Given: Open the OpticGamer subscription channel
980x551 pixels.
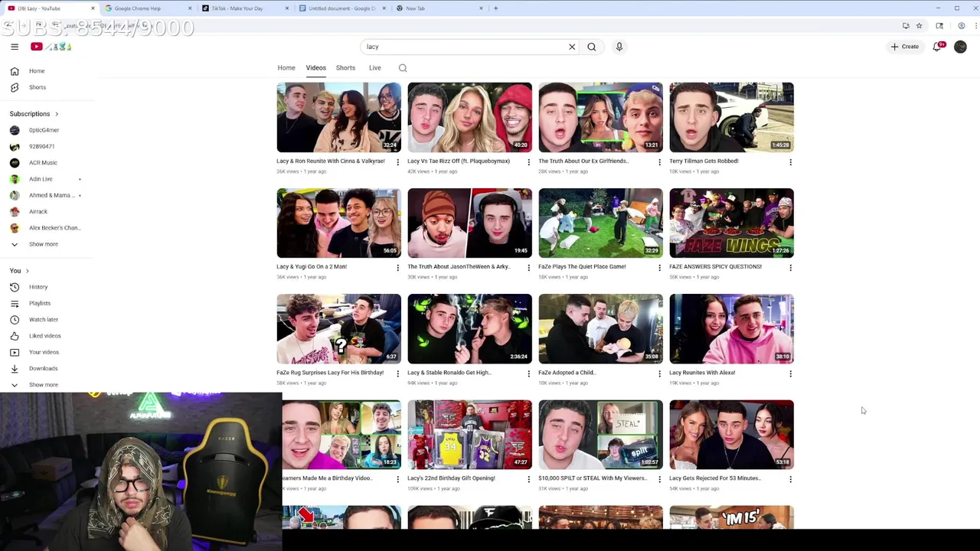Looking at the screenshot, I should click(46, 130).
